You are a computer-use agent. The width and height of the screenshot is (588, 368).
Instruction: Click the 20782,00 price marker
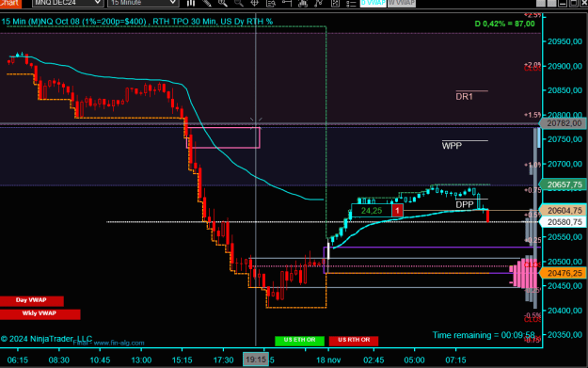564,123
